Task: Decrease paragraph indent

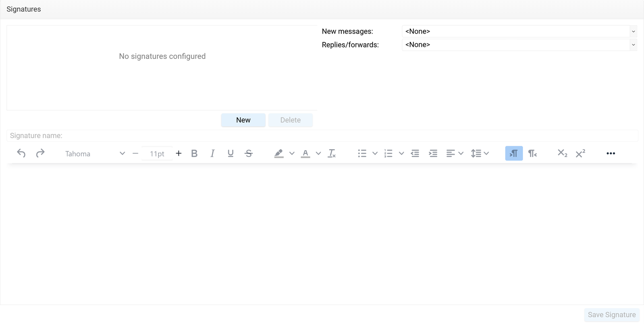Action: [x=415, y=153]
